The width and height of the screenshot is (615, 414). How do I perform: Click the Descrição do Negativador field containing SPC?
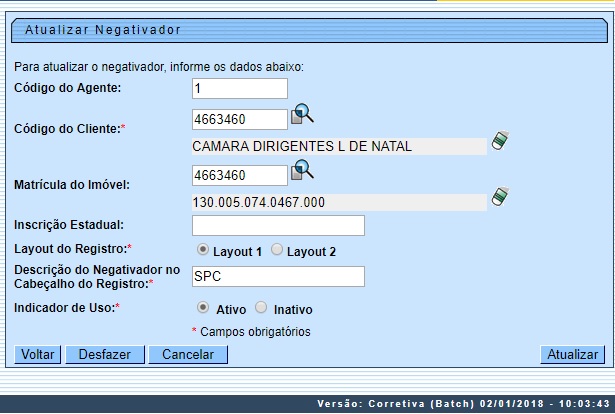[277, 276]
